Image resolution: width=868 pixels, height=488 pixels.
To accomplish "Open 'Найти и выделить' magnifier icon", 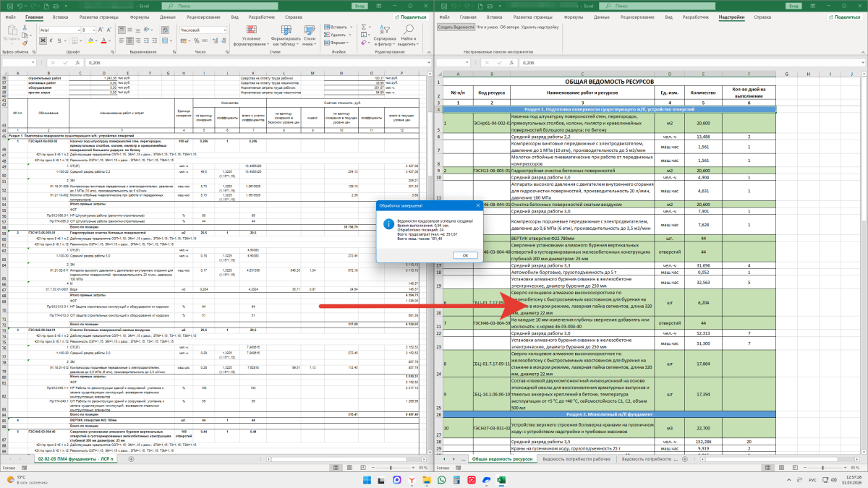I will 408,30.
